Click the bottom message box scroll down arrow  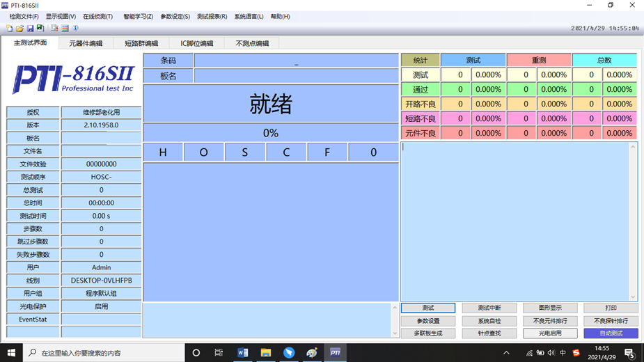point(395,333)
